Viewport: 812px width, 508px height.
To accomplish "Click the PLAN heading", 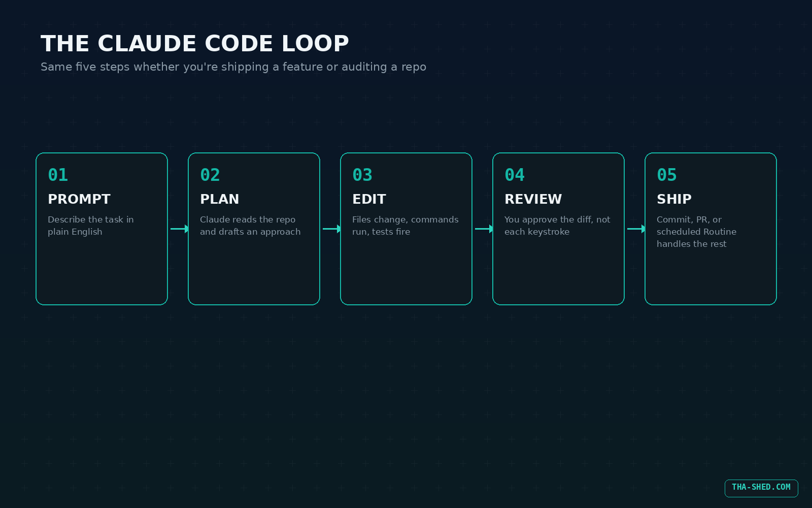I will tap(220, 199).
